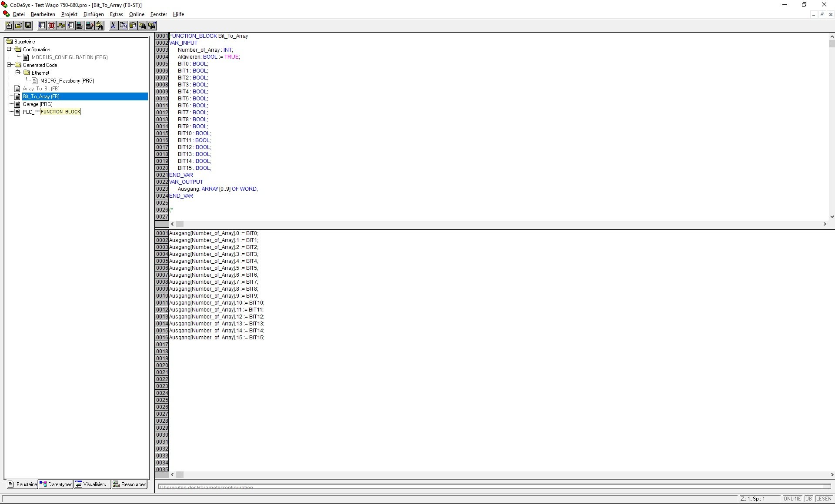The width and height of the screenshot is (835, 504).
Task: Click the Single Step footprints icon
Action: (x=61, y=26)
